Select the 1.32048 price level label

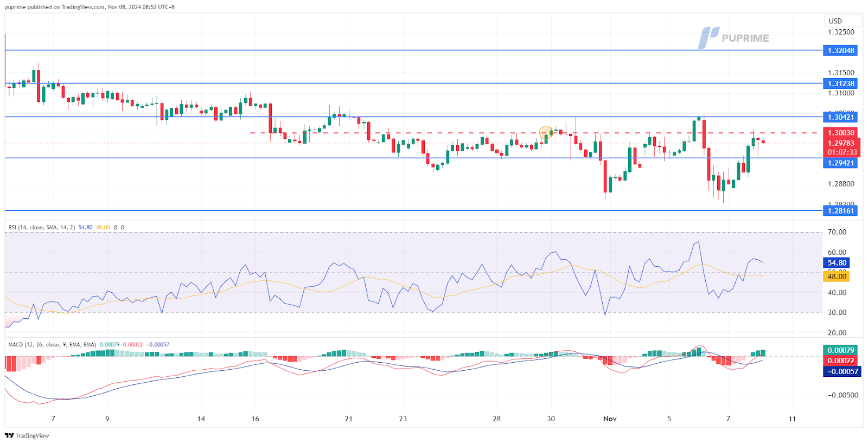(840, 50)
